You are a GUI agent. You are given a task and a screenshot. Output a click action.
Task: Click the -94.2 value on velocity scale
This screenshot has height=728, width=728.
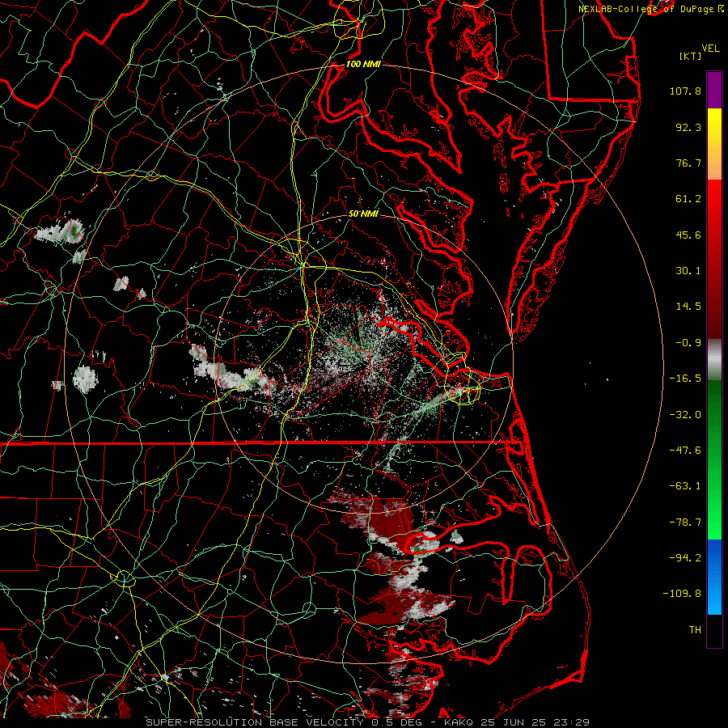[685, 558]
